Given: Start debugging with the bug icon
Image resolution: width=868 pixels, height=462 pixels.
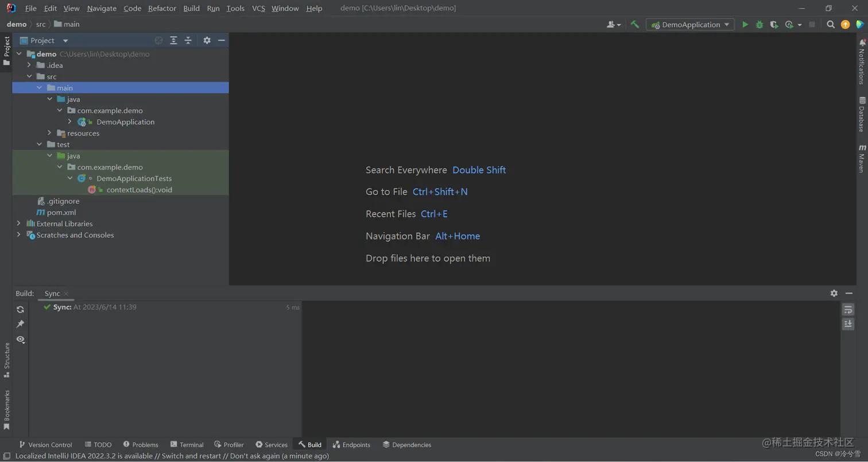Looking at the screenshot, I should 759,25.
